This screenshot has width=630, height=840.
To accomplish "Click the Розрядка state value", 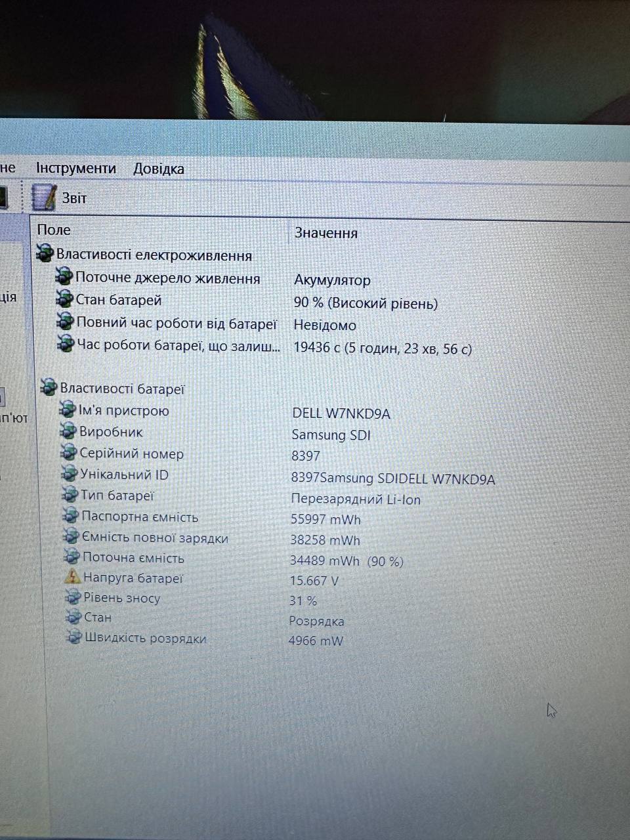I will pos(316,621).
